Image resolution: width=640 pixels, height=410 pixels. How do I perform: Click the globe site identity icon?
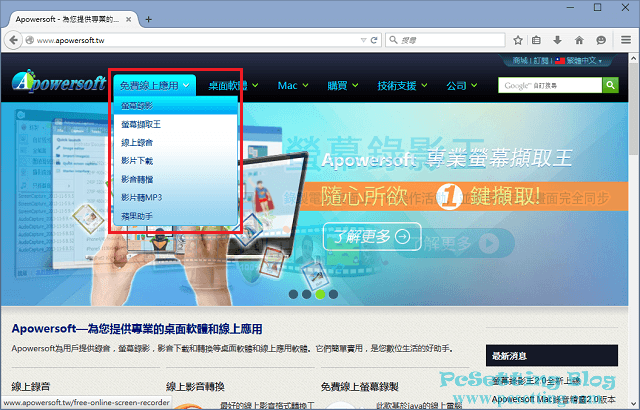pos(29,40)
